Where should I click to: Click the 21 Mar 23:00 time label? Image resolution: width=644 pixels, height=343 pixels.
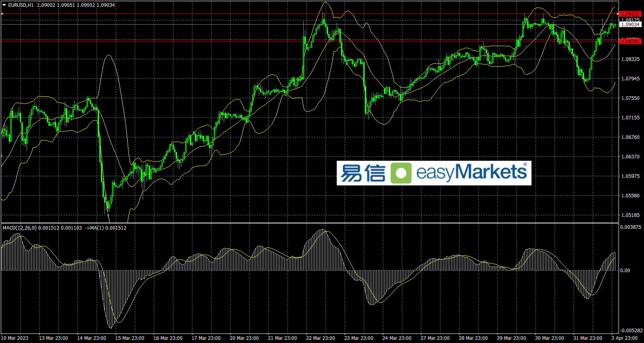pos(282,338)
